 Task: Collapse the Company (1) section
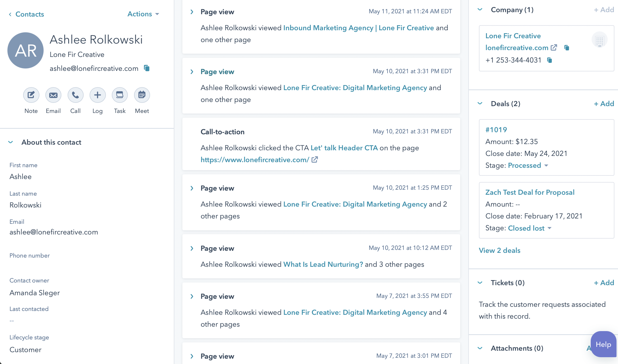click(x=480, y=10)
